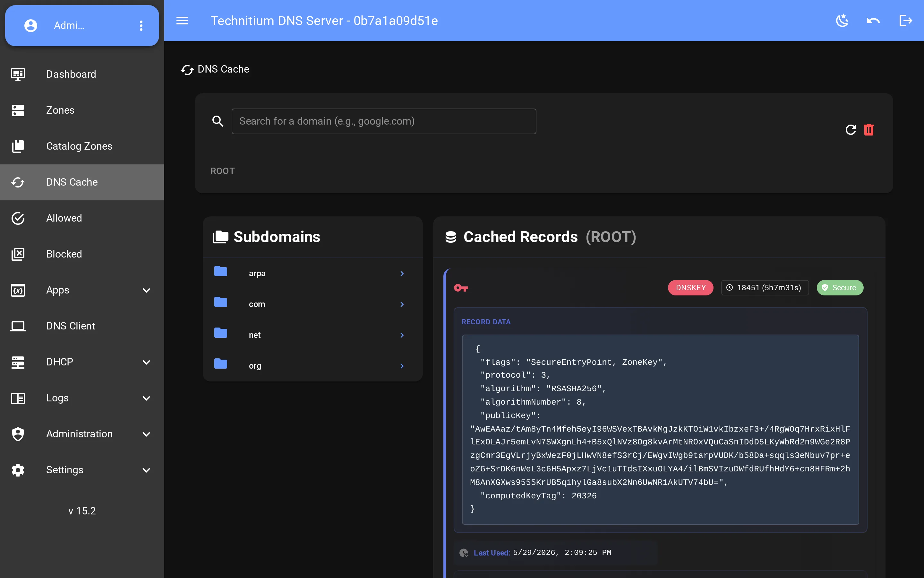
Task: Click the Technitium DNS Server title
Action: pyautogui.click(x=324, y=21)
